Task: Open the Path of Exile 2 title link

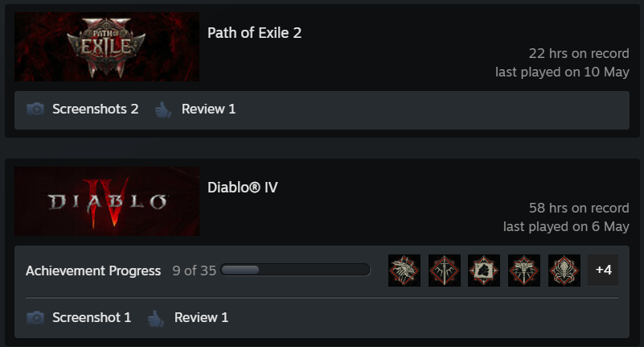Action: click(254, 33)
